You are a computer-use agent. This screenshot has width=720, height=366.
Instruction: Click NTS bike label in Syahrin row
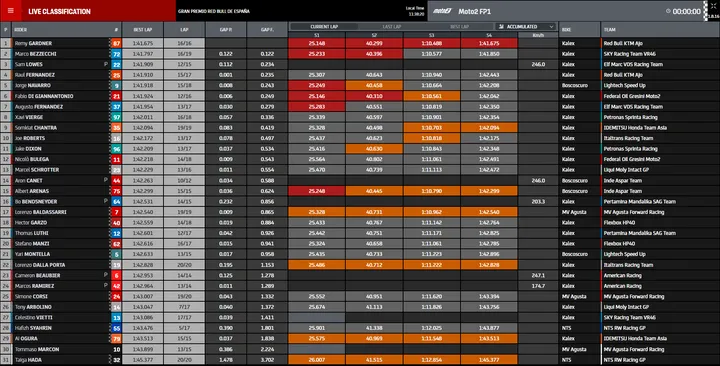point(567,328)
